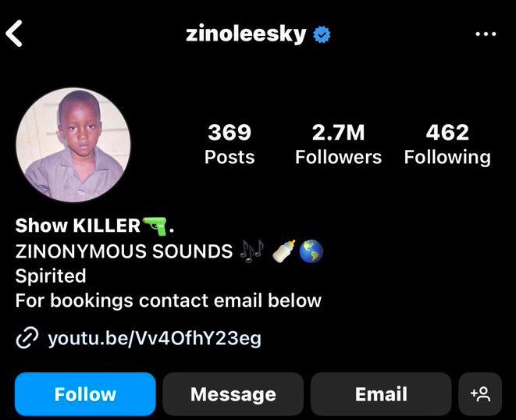Open the three-dot options menu
This screenshot has width=516, height=420.
(x=486, y=34)
